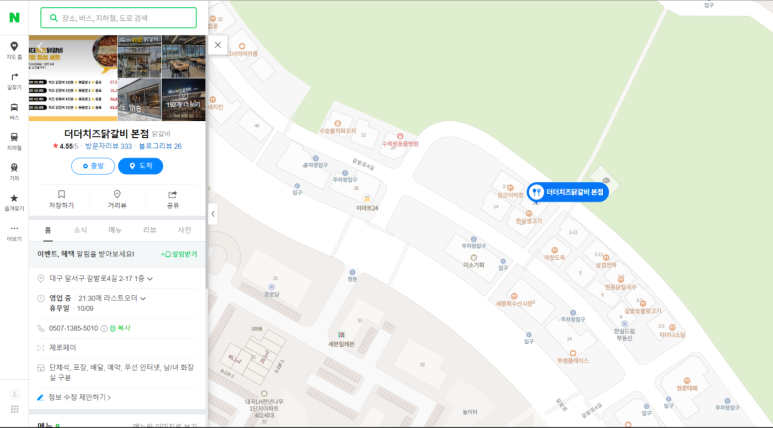Click the 더더치즈닭갈비 본점 map marker

(x=567, y=192)
